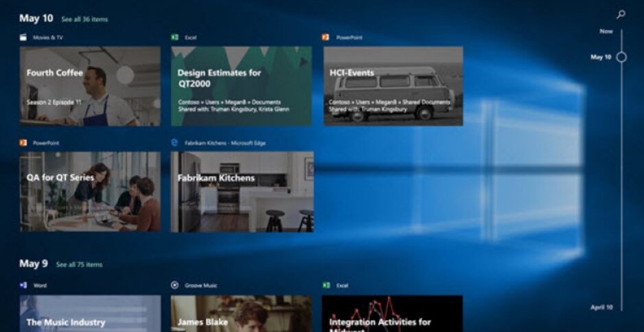Image resolution: width=644 pixels, height=332 pixels.
Task: Click the PowerPoint icon above HCI-Events
Action: point(325,37)
